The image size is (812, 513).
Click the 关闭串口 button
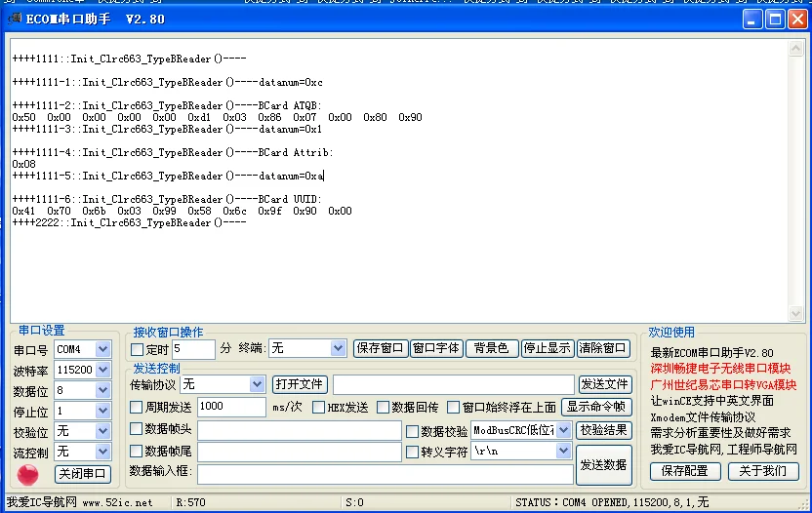click(82, 474)
